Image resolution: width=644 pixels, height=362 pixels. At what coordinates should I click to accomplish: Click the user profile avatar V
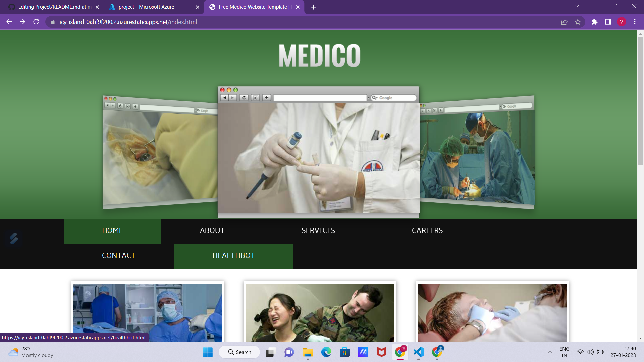coord(621,22)
